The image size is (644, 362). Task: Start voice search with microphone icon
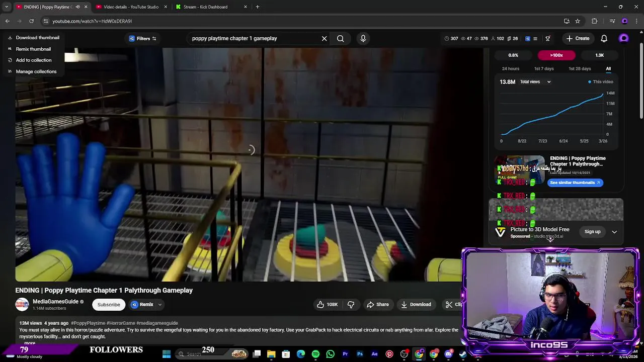(x=363, y=38)
